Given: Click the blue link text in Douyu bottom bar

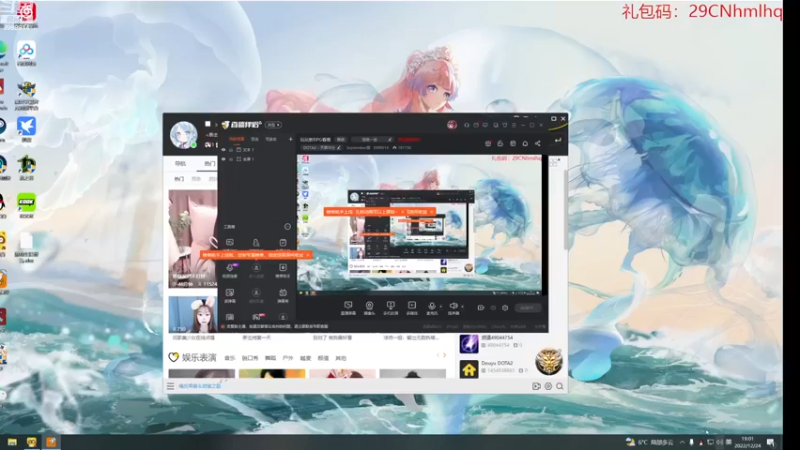Looking at the screenshot, I should pos(199,386).
